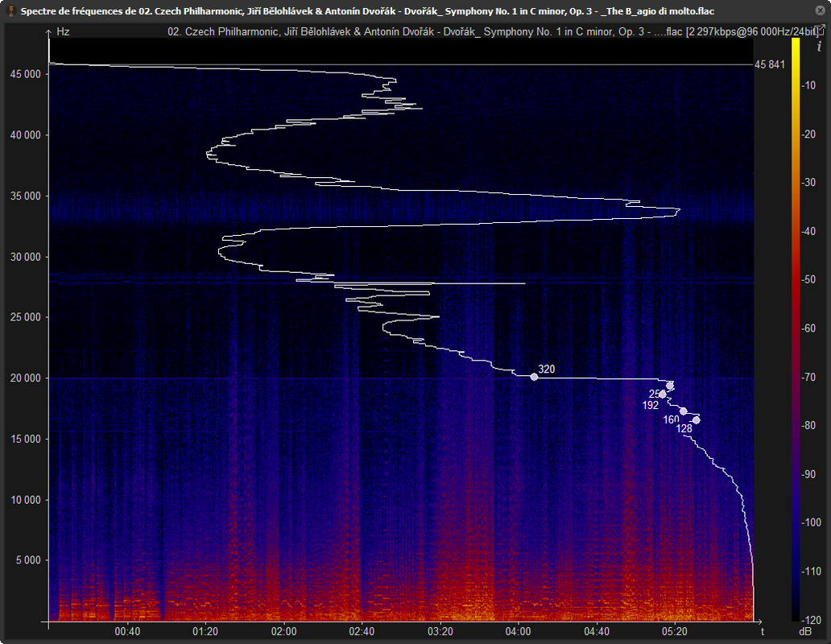Click the 04:40 time axis label
The image size is (831, 644).
[x=596, y=632]
